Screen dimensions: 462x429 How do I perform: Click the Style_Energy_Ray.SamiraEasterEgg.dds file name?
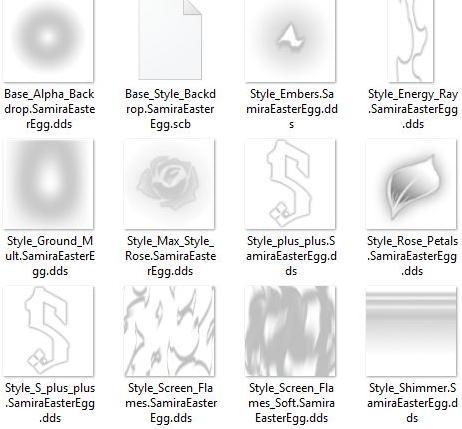pyautogui.click(x=413, y=109)
